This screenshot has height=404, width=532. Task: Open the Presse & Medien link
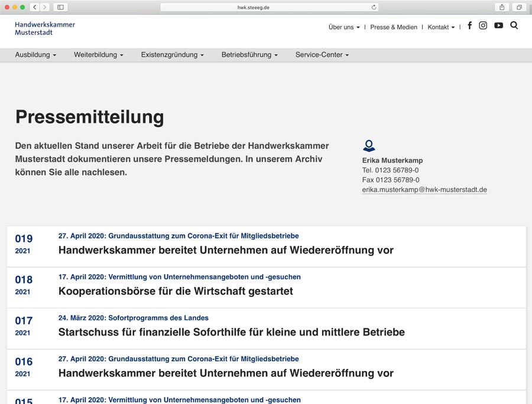394,27
